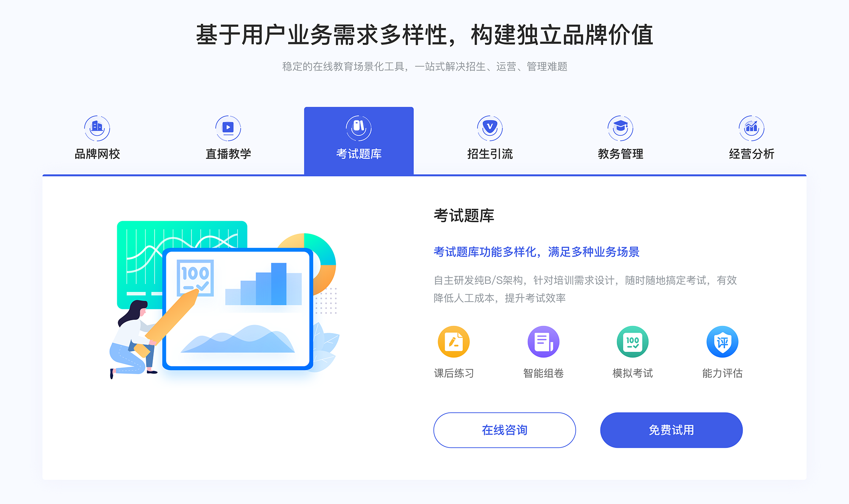Click the 考试题库 icon
849x504 pixels.
coord(359,126)
